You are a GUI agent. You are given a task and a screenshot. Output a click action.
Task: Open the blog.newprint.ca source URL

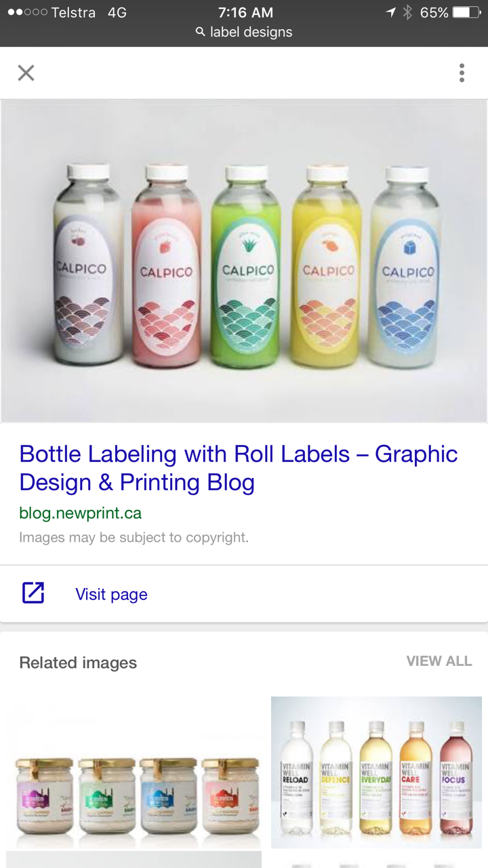pyautogui.click(x=80, y=513)
